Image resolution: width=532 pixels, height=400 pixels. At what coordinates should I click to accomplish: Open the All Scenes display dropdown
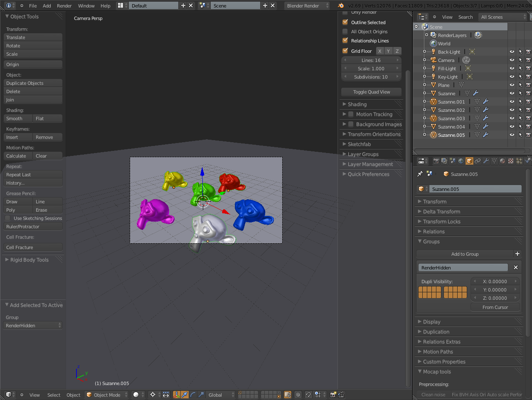[503, 17]
